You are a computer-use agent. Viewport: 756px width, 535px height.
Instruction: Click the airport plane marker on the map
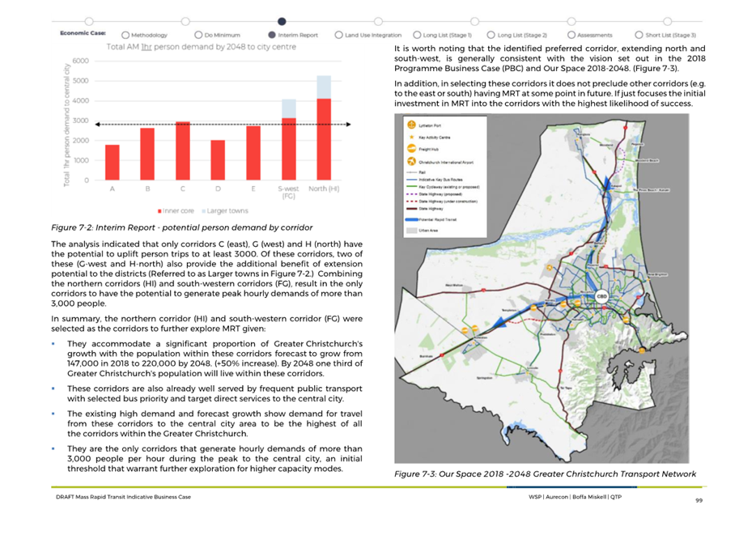pyautogui.click(x=550, y=267)
